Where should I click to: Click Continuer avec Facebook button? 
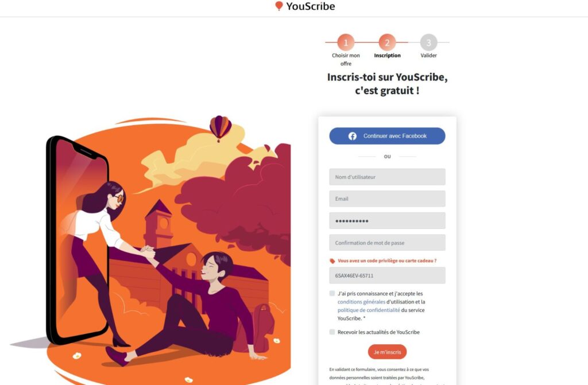(x=388, y=136)
